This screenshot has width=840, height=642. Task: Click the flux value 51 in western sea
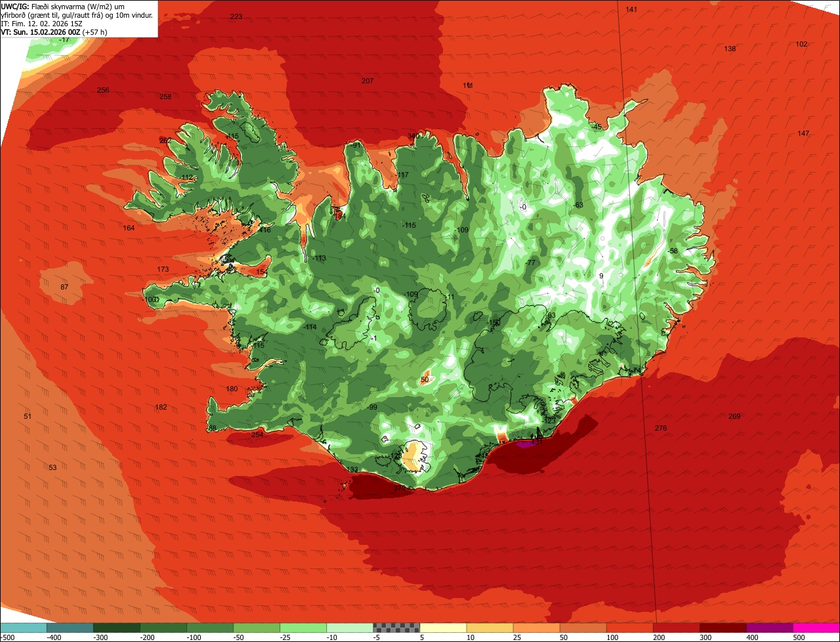point(28,416)
